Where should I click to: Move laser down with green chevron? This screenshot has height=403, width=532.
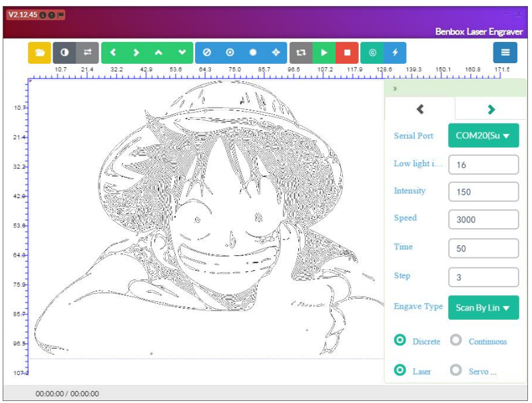182,53
